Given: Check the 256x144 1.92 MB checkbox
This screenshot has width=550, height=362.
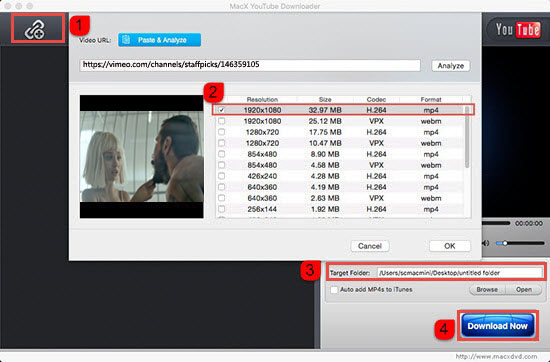Looking at the screenshot, I should coord(221,209).
